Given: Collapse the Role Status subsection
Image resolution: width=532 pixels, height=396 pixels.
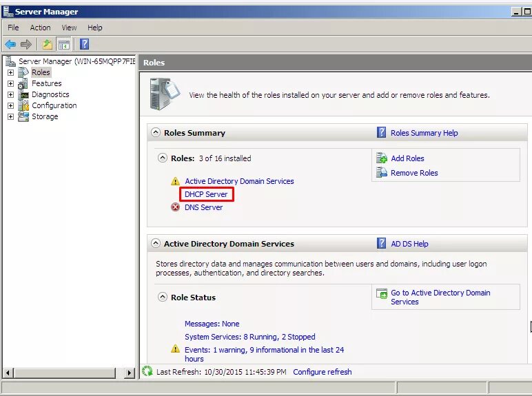Looking at the screenshot, I should click(163, 297).
